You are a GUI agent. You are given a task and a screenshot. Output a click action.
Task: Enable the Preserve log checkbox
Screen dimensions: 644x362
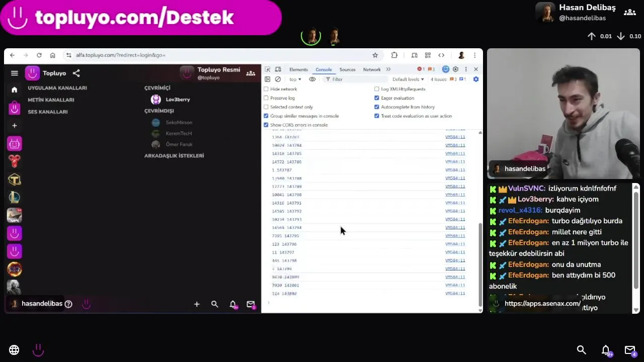pos(266,98)
